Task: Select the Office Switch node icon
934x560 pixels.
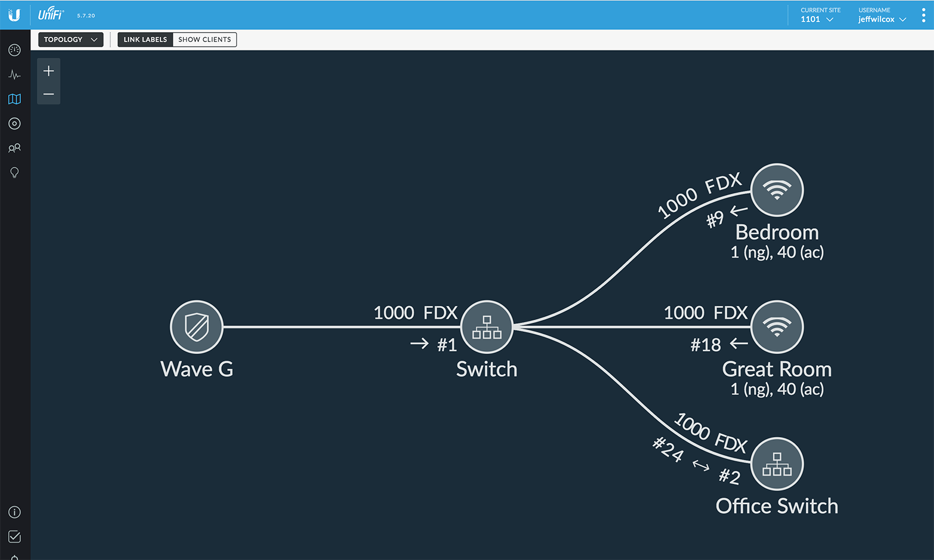Action: [x=777, y=464]
